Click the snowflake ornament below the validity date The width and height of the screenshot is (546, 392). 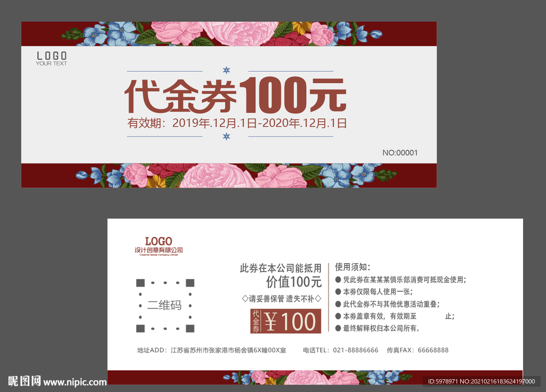(226, 136)
